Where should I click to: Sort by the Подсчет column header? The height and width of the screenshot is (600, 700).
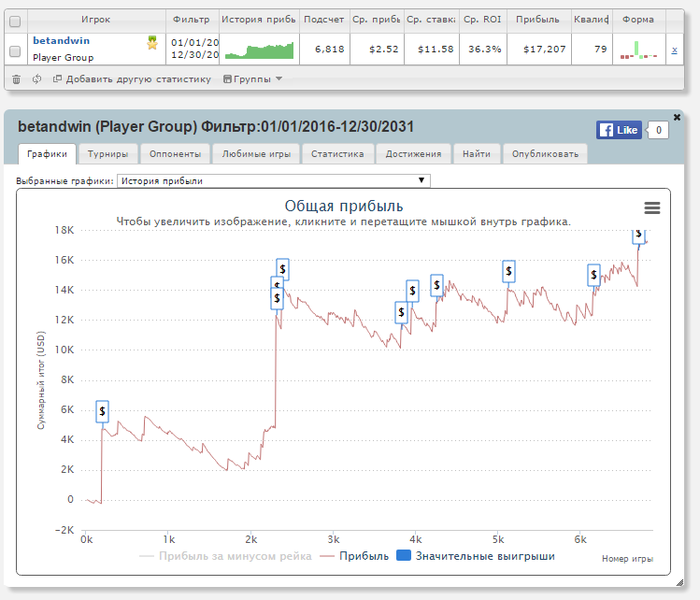324,20
